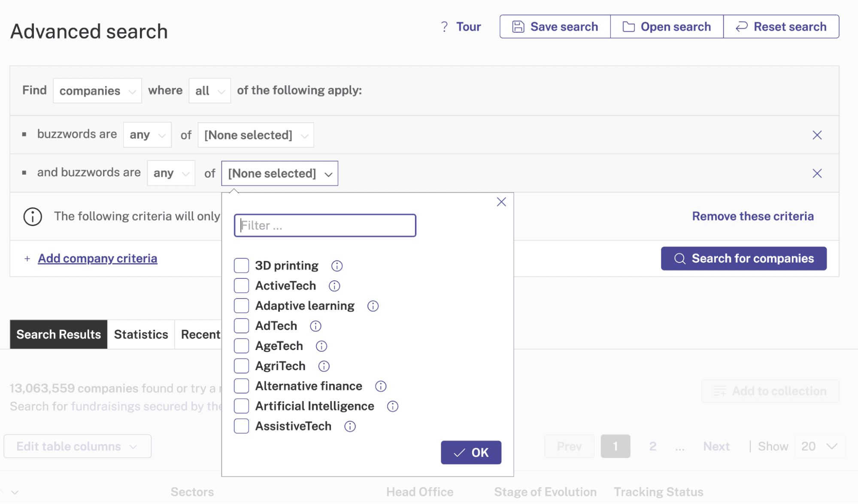Screen dimensions: 858x504
Task: Open the Show 20 page size dropdown
Action: click(820, 447)
